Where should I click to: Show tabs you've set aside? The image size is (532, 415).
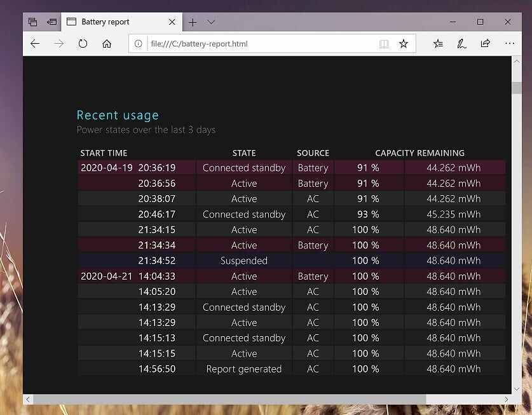32,22
